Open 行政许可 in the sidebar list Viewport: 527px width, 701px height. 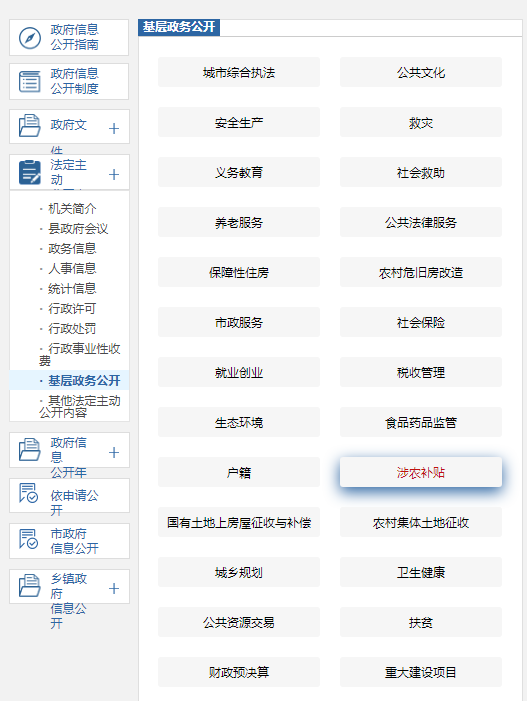click(x=72, y=308)
